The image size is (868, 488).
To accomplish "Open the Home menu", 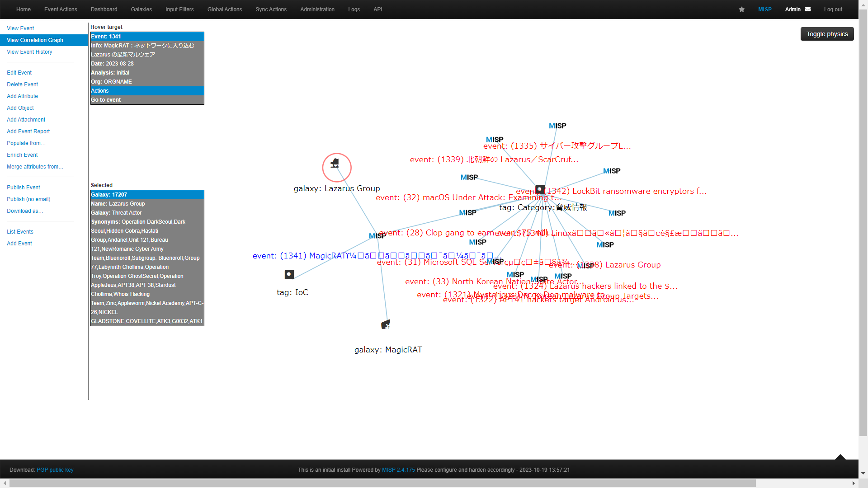I will [x=24, y=9].
